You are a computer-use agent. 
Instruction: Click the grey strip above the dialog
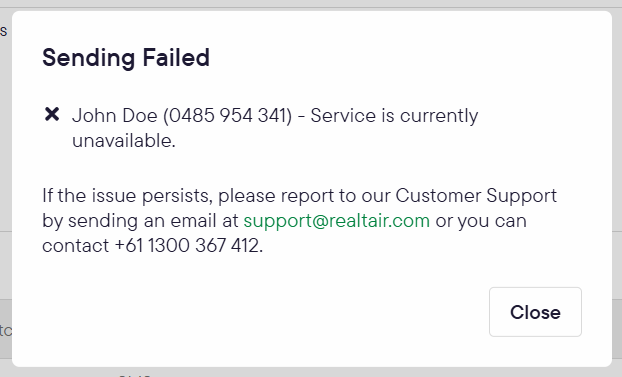311,5
